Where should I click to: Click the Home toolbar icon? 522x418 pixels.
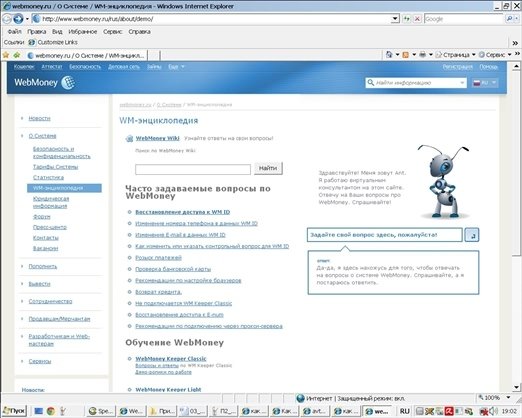pos(389,55)
